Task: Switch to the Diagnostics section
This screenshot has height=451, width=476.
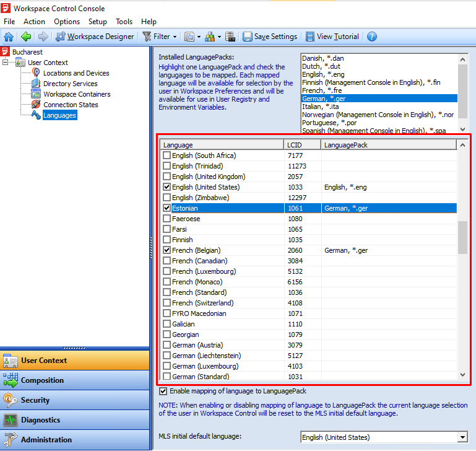Action: pyautogui.click(x=40, y=420)
